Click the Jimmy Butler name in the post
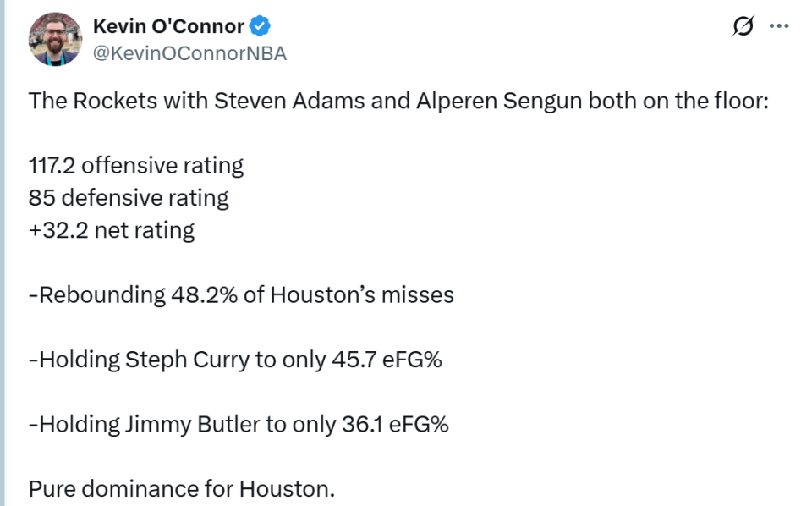 pos(192,425)
